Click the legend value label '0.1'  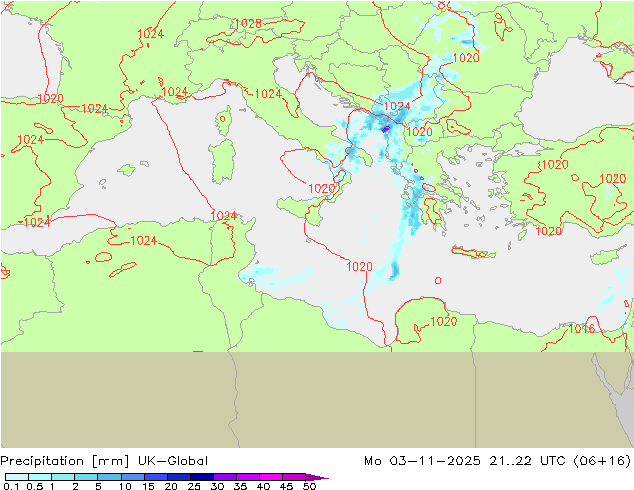click(11, 486)
